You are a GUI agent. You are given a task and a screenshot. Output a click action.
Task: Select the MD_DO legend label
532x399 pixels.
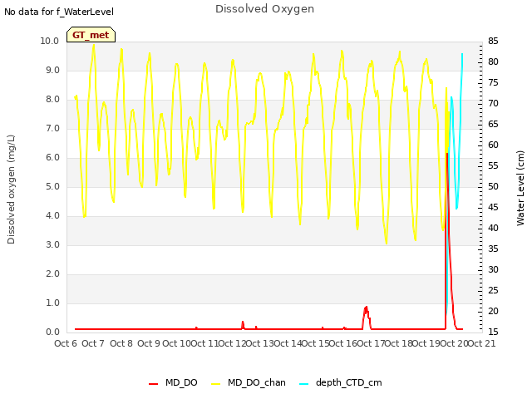[181, 382]
